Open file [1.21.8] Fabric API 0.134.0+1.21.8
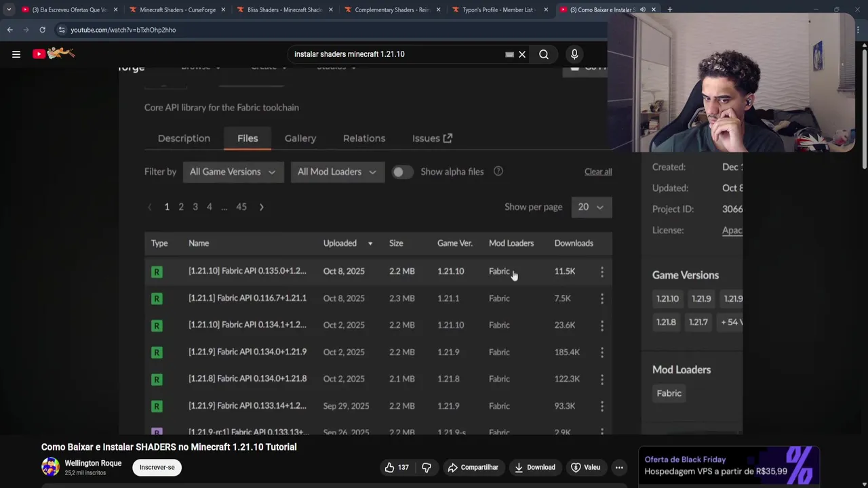 click(248, 379)
